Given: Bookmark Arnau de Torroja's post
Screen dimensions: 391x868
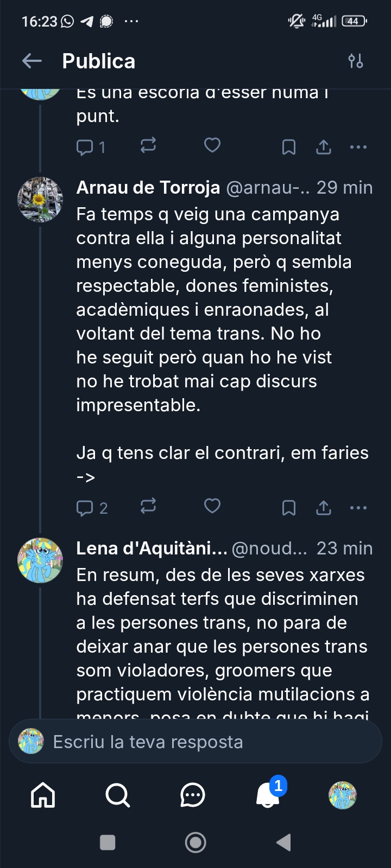Looking at the screenshot, I should click(x=288, y=508).
